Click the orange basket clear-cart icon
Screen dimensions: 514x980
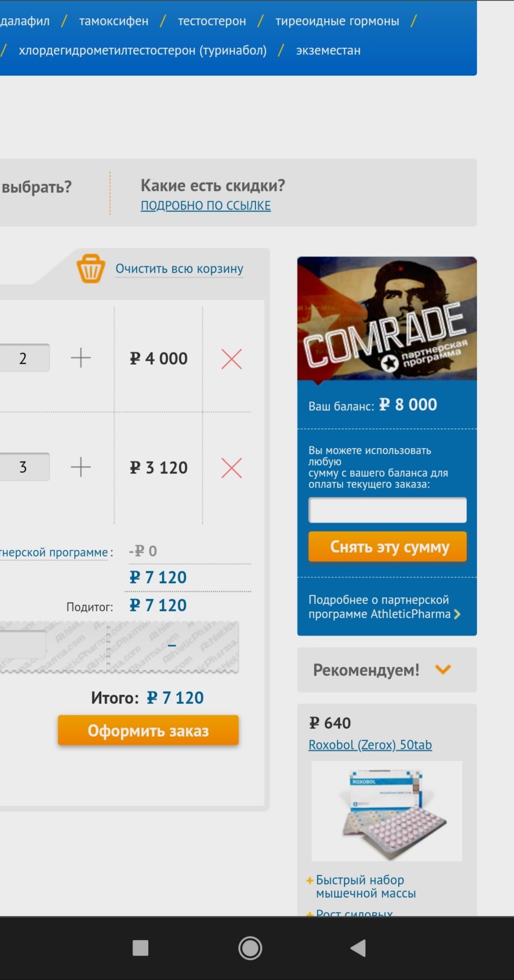pos(90,268)
